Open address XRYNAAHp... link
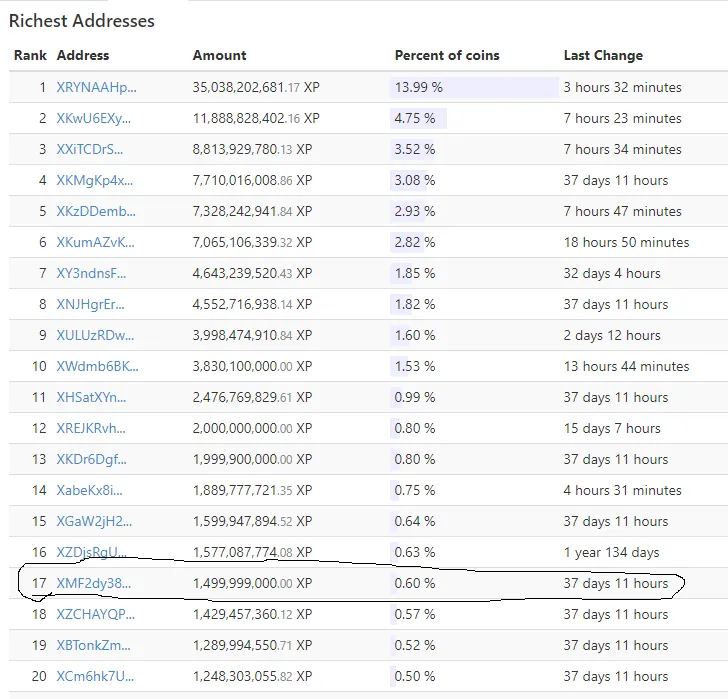Viewport: 728px width, 699px height. tap(97, 87)
